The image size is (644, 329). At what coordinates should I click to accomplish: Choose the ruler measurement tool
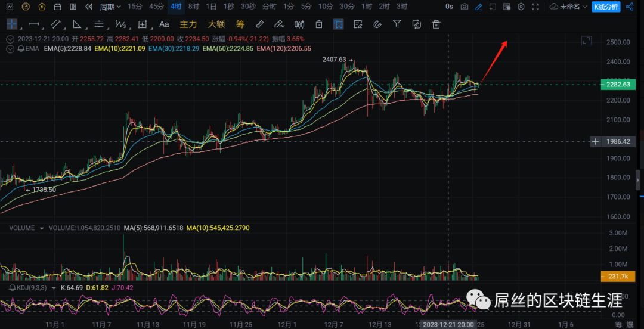[259, 24]
